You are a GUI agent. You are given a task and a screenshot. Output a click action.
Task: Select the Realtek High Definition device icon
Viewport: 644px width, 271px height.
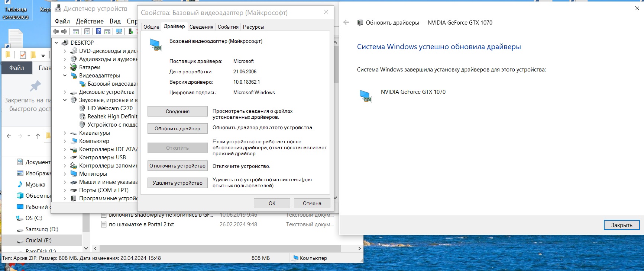(x=82, y=117)
